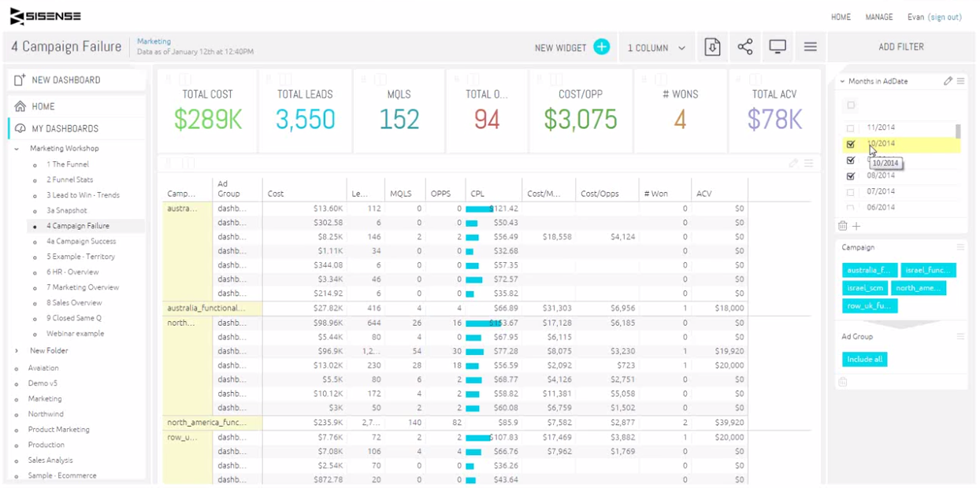Image resolution: width=980 pixels, height=488 pixels.
Task: Click the sign out link
Action: (945, 17)
